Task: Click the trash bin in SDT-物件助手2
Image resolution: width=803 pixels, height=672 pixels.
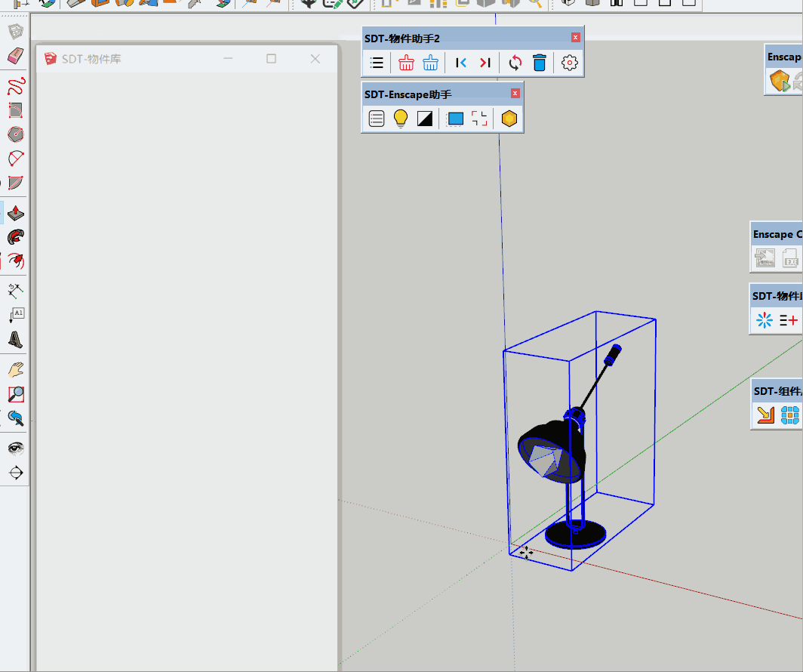Action: 540,63
